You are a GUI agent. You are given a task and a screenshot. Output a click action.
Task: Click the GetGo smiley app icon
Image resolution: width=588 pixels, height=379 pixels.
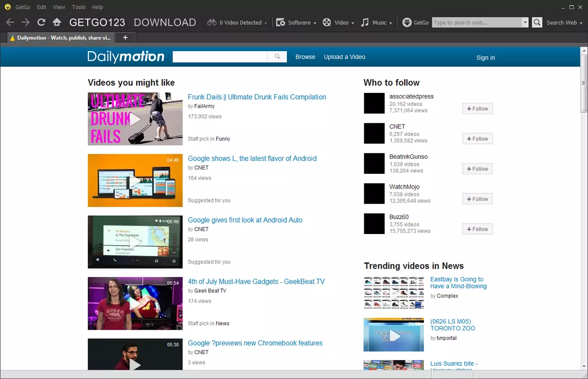point(7,7)
